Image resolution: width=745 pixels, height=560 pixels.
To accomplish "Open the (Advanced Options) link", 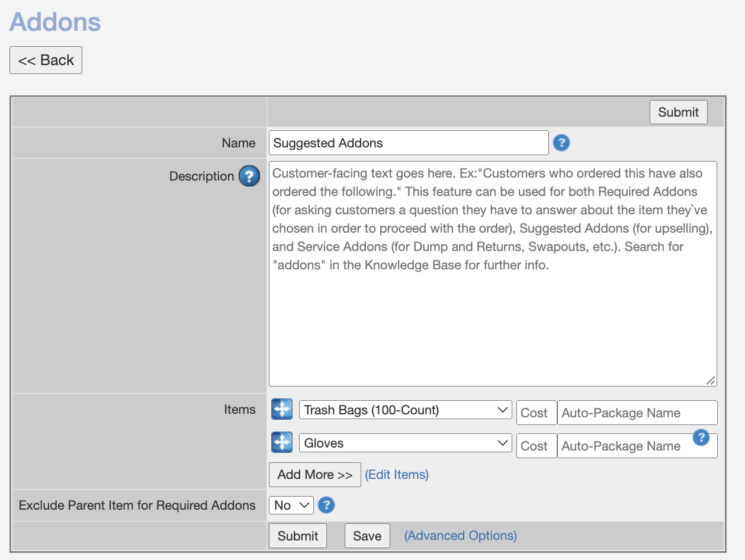I will pos(460,536).
